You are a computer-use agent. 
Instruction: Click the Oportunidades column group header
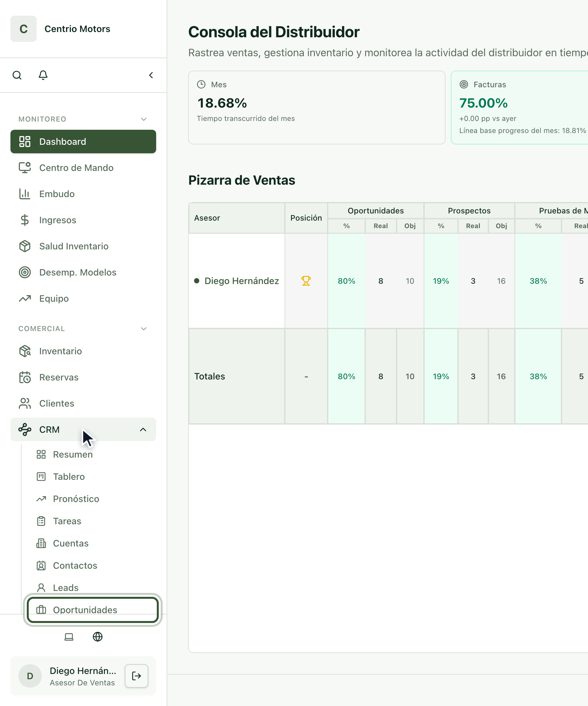[x=376, y=211]
